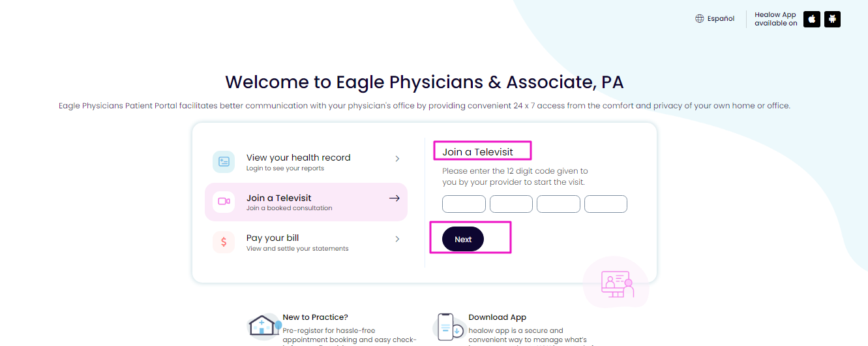Select the Pay your bill menu item
The image size is (868, 346).
point(307,242)
